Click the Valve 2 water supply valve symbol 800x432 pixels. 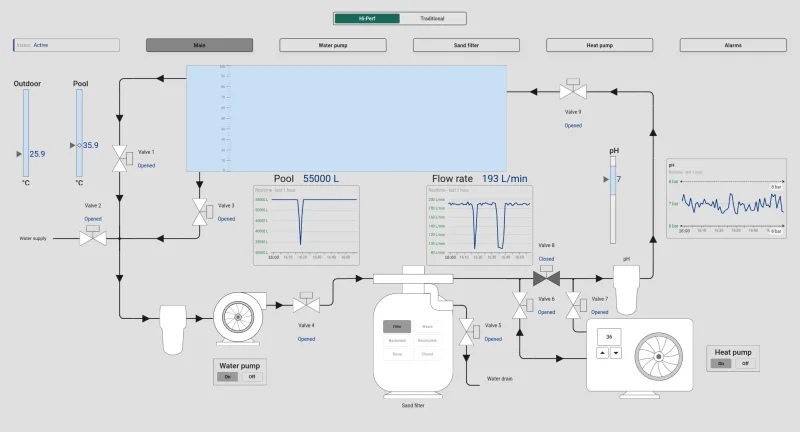(x=93, y=236)
